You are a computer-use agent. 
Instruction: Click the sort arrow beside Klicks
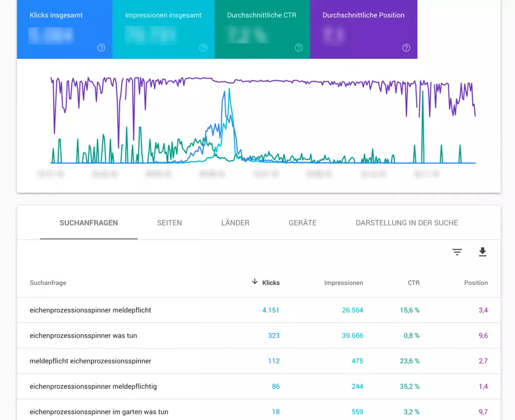(x=255, y=282)
